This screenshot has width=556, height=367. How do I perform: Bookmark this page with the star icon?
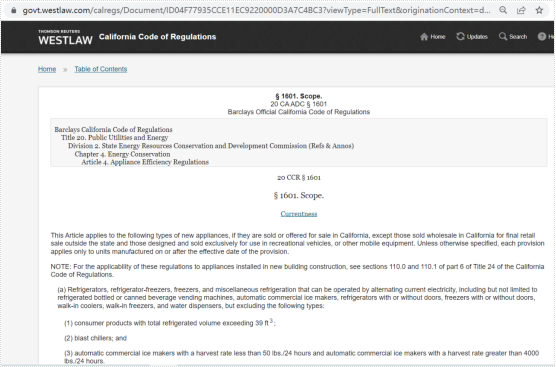coord(539,10)
